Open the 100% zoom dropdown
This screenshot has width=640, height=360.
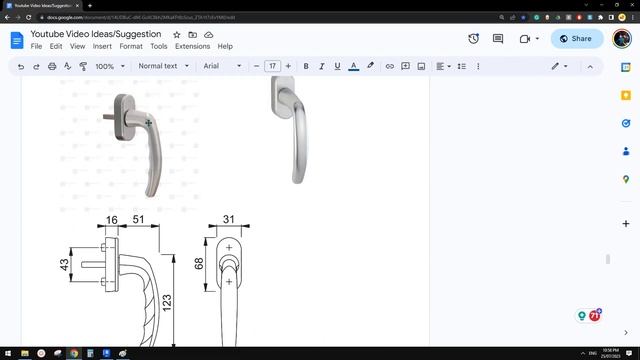pyautogui.click(x=110, y=66)
